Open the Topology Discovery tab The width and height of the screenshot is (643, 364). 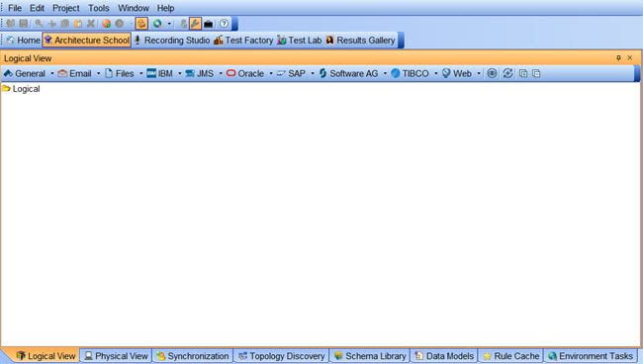(x=282, y=356)
